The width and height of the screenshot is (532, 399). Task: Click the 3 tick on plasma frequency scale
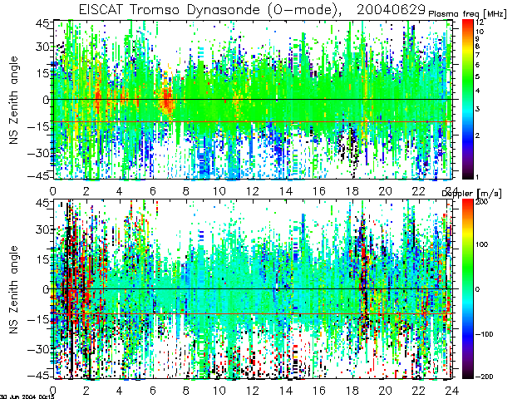[x=477, y=109]
